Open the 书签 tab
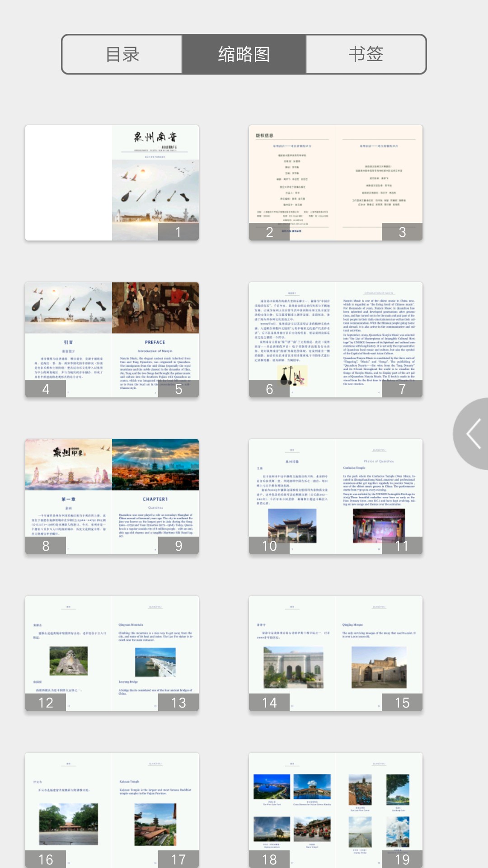The height and width of the screenshot is (868, 488). point(366,54)
